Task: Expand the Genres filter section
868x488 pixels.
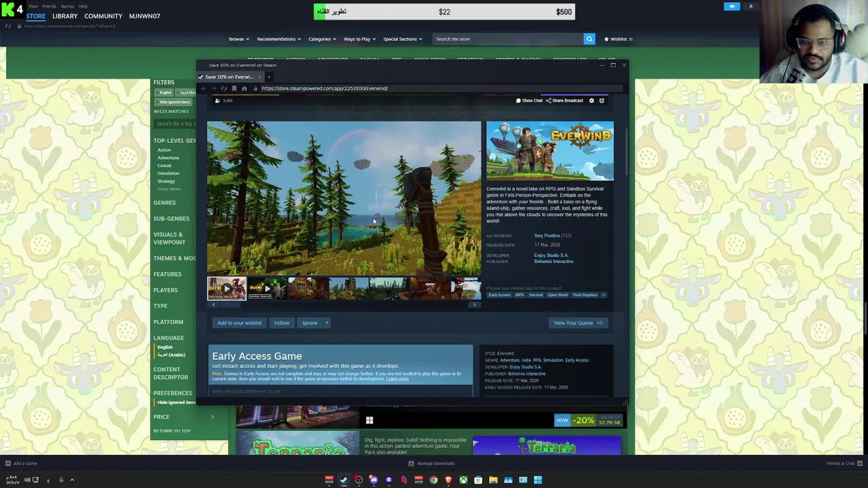Action: (164, 203)
